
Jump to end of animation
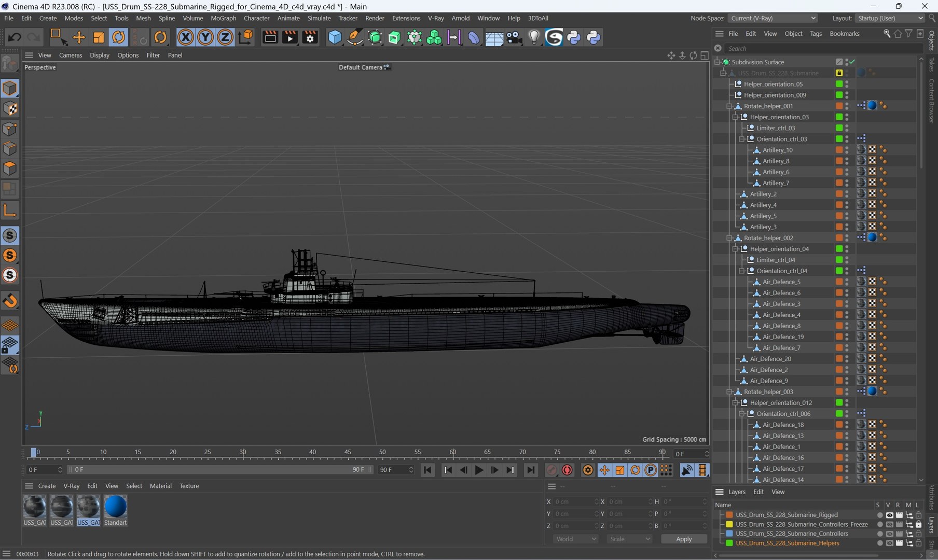(x=530, y=470)
